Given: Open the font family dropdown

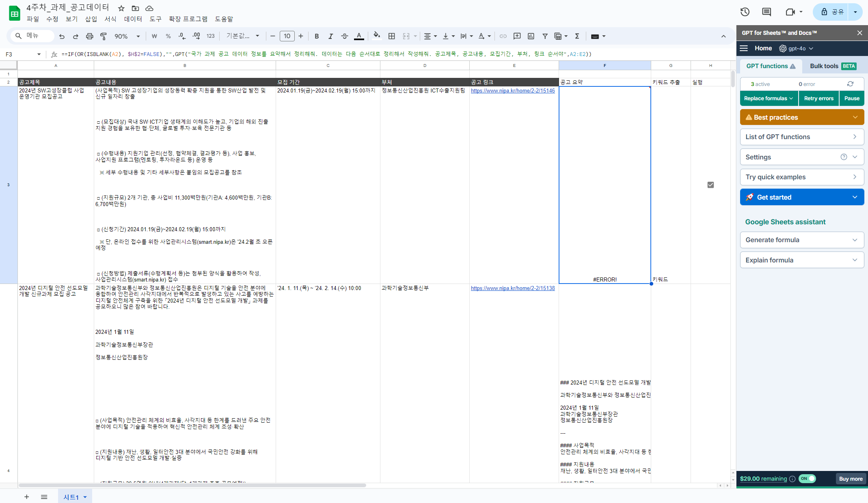Looking at the screenshot, I should (243, 37).
